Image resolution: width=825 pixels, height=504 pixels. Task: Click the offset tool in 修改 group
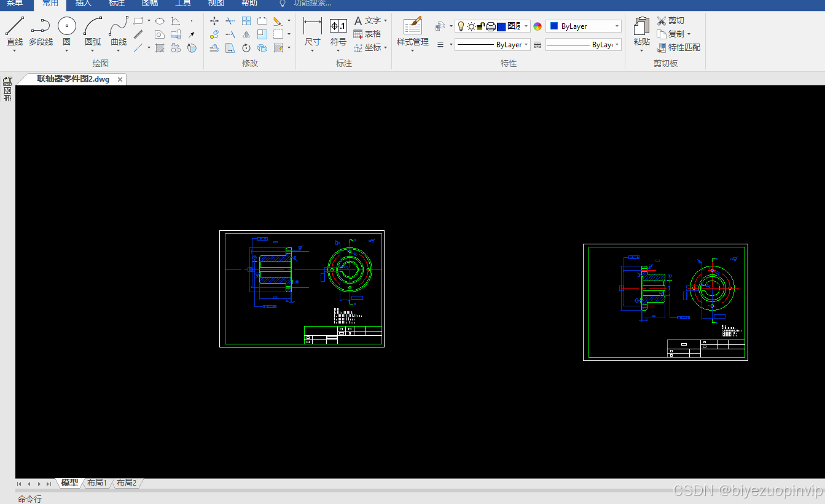point(214,47)
